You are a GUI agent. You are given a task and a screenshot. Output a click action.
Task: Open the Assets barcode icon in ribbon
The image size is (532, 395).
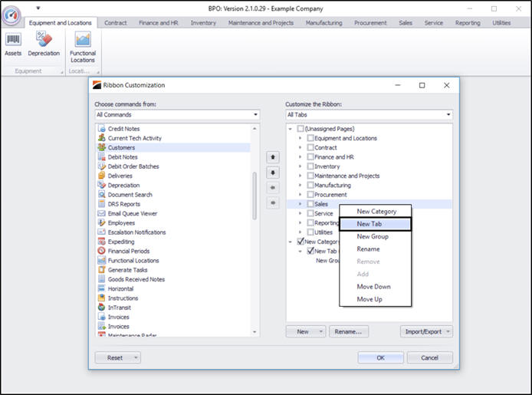pos(13,40)
